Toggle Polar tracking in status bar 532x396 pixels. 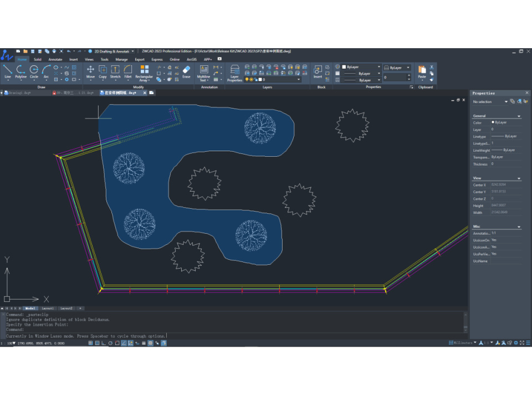(111, 343)
